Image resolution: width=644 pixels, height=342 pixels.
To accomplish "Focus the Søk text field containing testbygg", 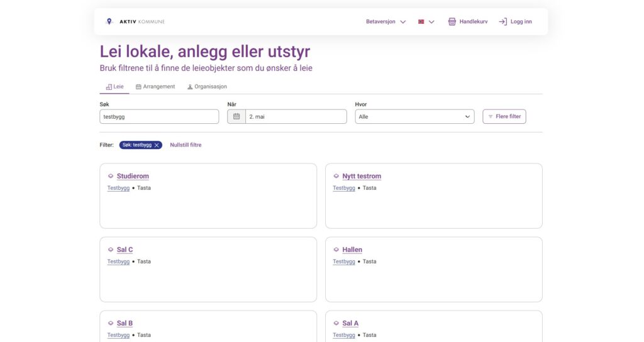I will (159, 116).
